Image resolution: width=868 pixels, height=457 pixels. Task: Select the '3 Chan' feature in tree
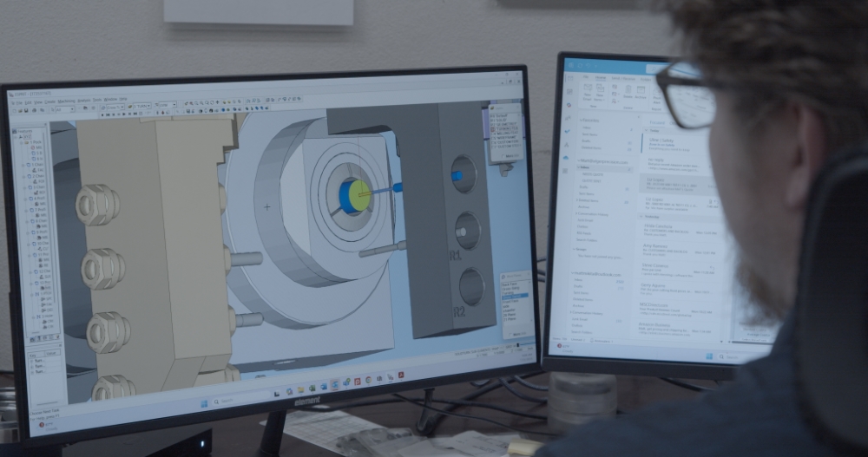coord(38,187)
